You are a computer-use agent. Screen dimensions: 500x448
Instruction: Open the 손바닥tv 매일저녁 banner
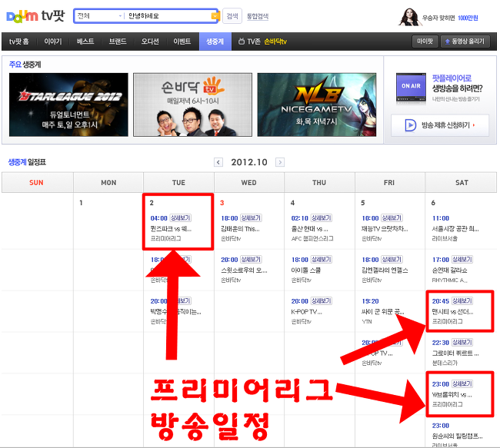(192, 105)
